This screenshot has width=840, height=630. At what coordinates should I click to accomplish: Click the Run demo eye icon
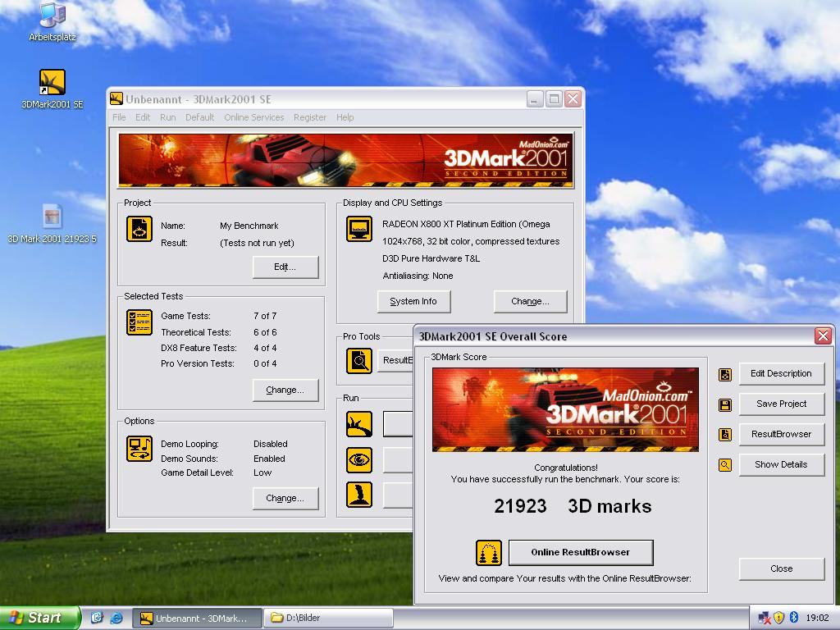(359, 459)
